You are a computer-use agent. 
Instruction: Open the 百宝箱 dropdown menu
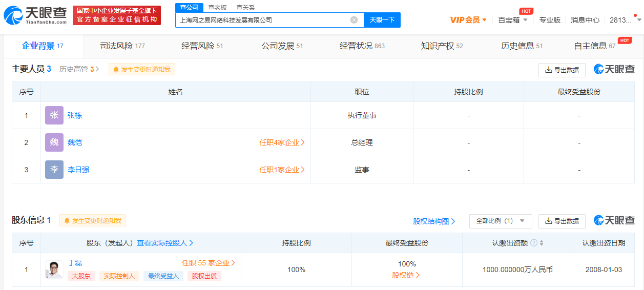[x=512, y=20]
